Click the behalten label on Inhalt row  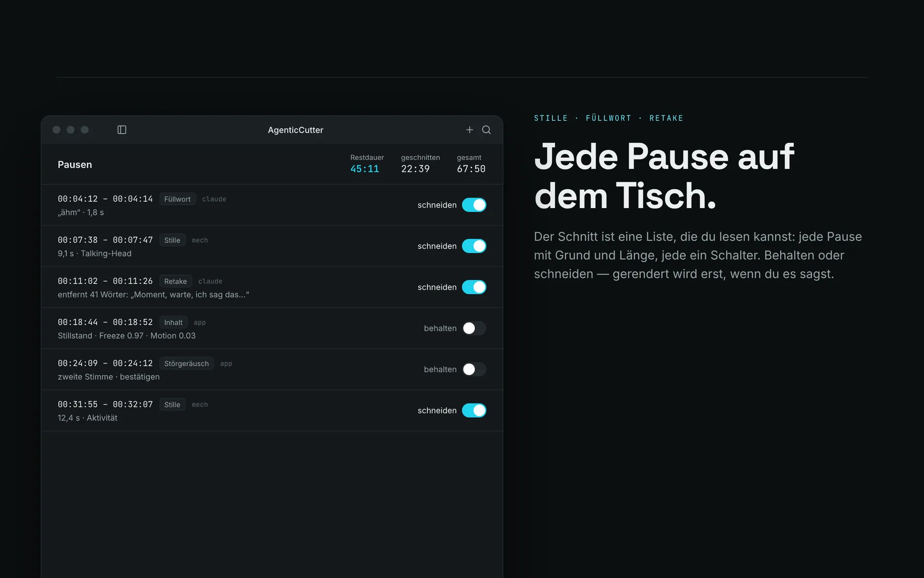(440, 328)
